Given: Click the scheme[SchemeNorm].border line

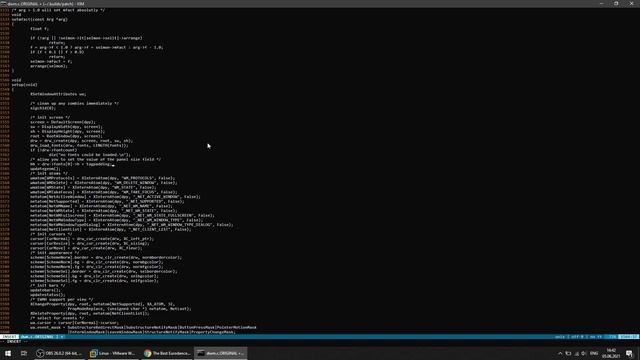Looking at the screenshot, I should [106, 257].
